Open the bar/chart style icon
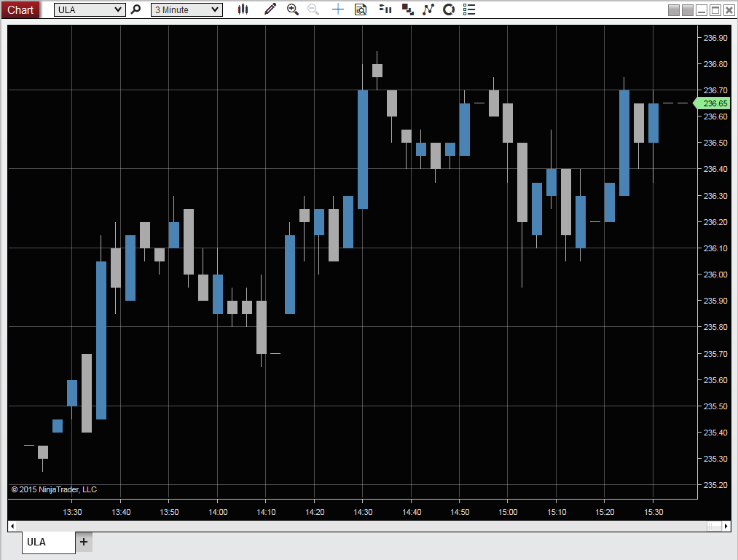 click(x=243, y=9)
